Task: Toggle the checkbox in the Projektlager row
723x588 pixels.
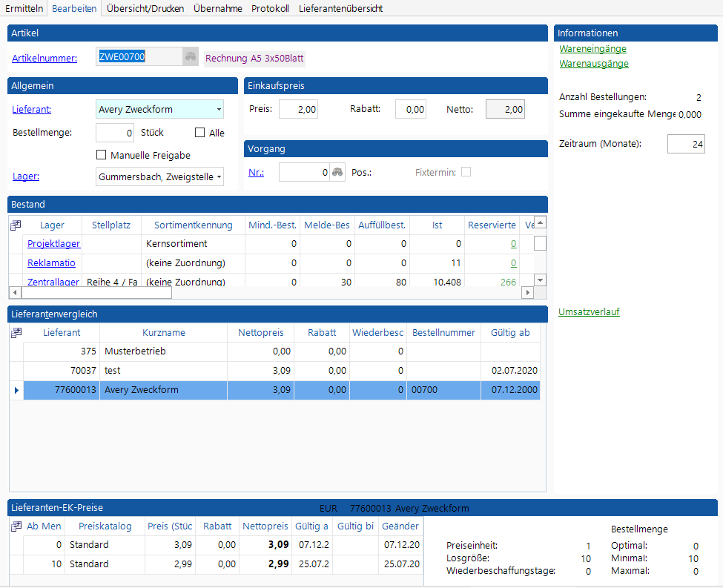Action: pyautogui.click(x=541, y=243)
